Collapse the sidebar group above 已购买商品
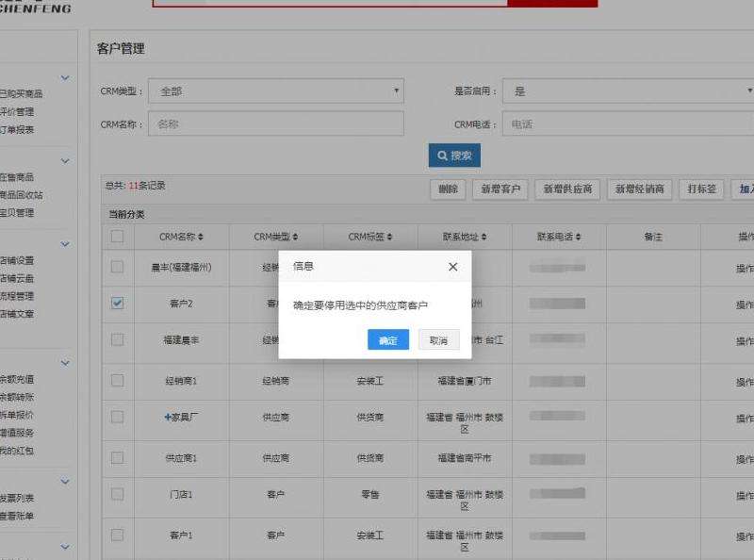The image size is (754, 560). pos(65,78)
